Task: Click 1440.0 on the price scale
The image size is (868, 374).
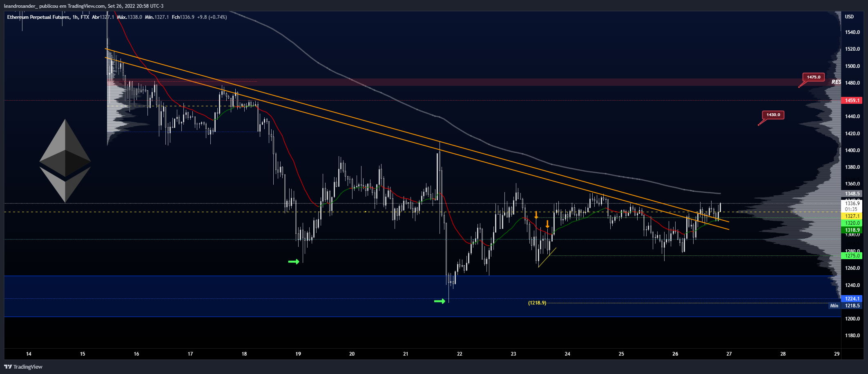Action: click(852, 116)
